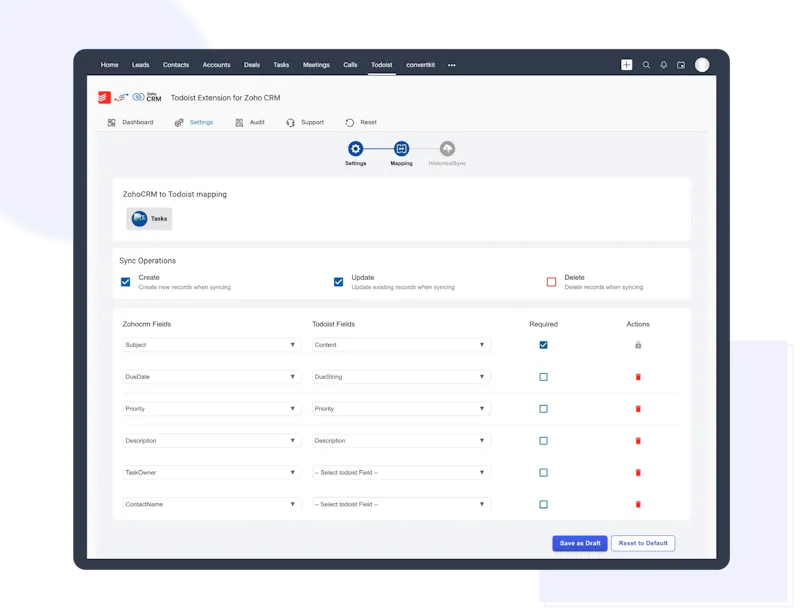Go to HistoricalSync cloud step
Screen dimensions: 800x608
[447, 148]
